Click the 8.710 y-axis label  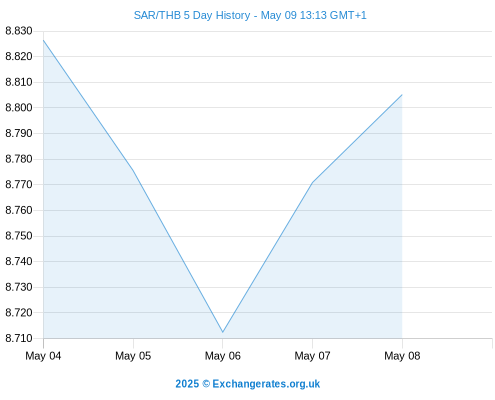19,338
